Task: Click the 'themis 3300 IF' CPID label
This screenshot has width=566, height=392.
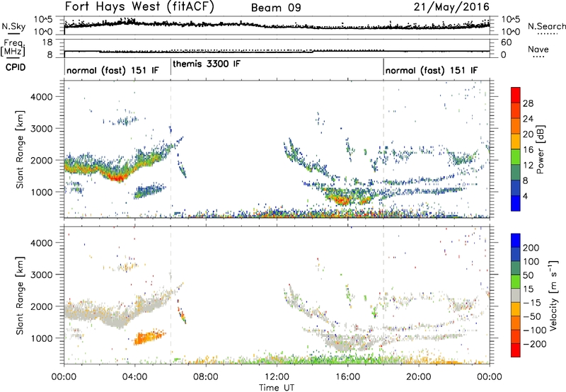Action: (207, 64)
